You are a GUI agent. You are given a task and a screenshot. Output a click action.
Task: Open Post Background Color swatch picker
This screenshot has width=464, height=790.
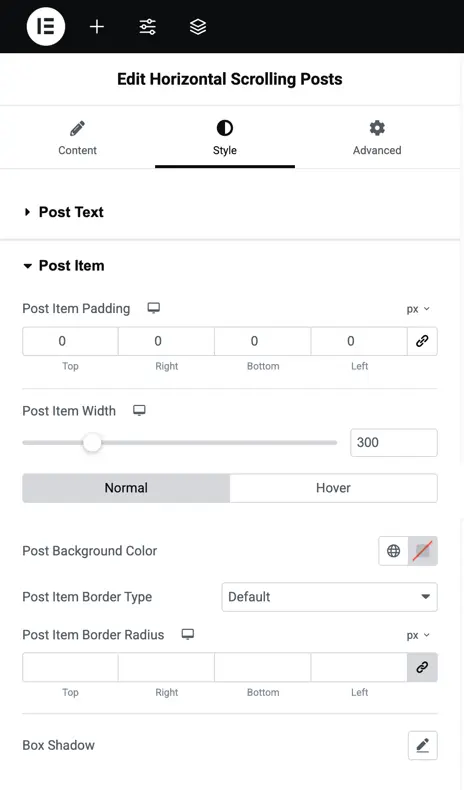tap(423, 551)
